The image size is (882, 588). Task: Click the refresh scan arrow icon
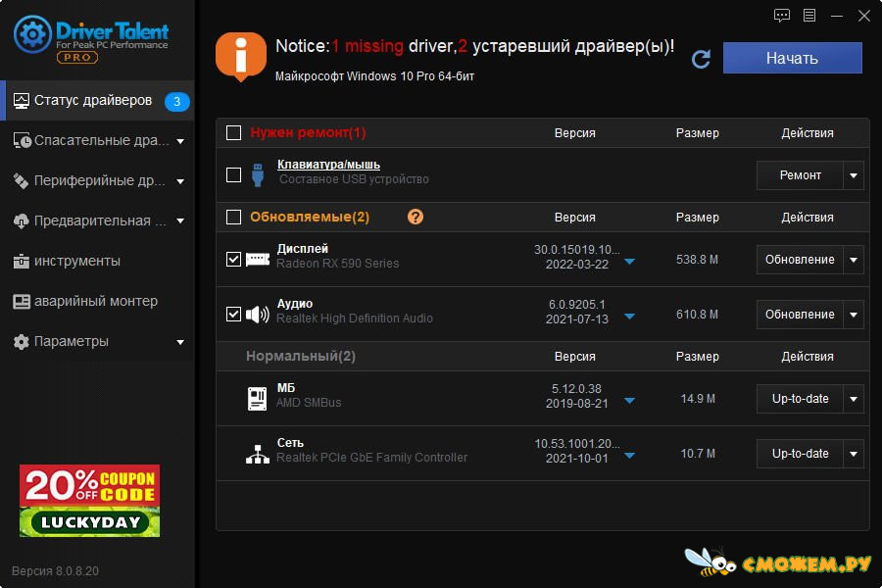701,59
